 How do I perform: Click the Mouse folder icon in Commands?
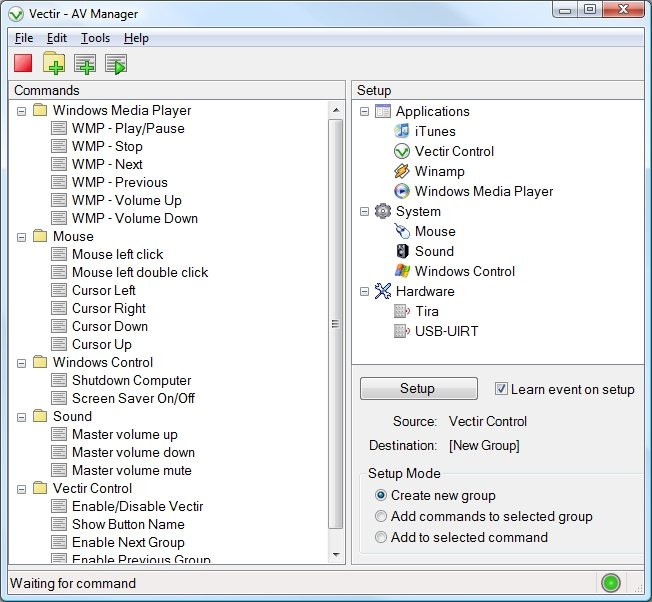[40, 236]
